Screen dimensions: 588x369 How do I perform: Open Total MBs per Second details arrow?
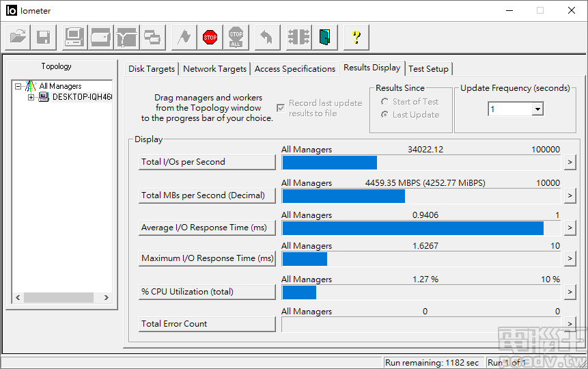click(x=570, y=195)
